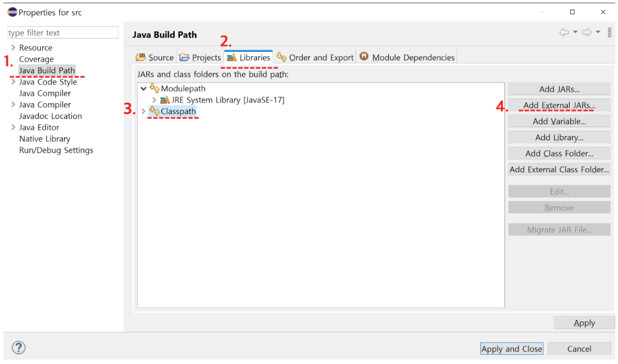This screenshot has height=364, width=618.
Task: Click the Classpath node icon
Action: 153,111
